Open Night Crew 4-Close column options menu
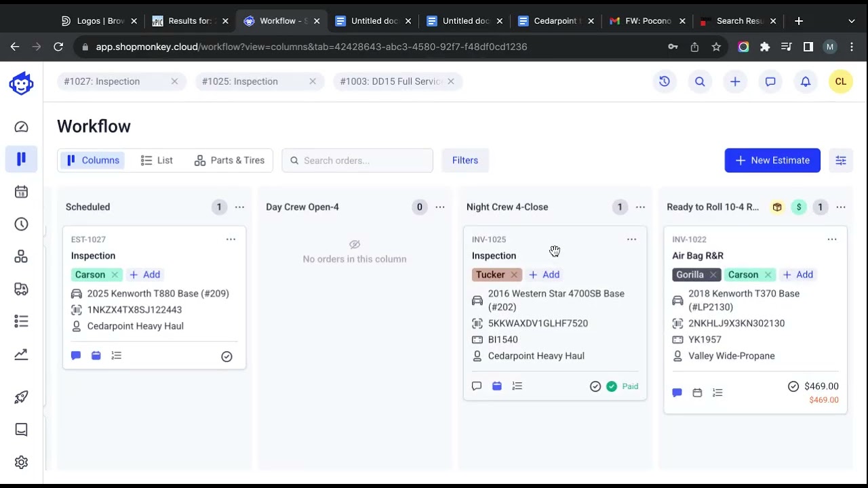 (640, 207)
